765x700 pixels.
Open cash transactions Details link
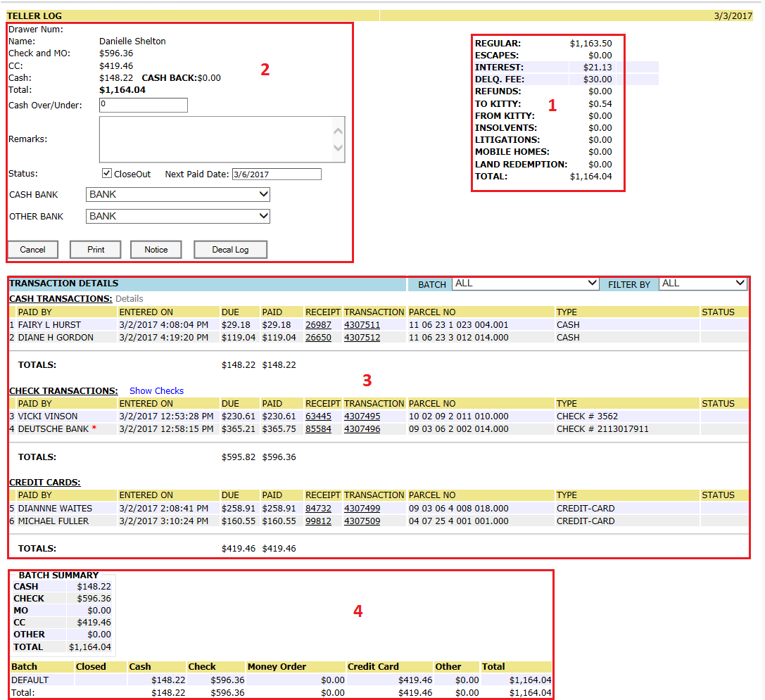pyautogui.click(x=129, y=298)
